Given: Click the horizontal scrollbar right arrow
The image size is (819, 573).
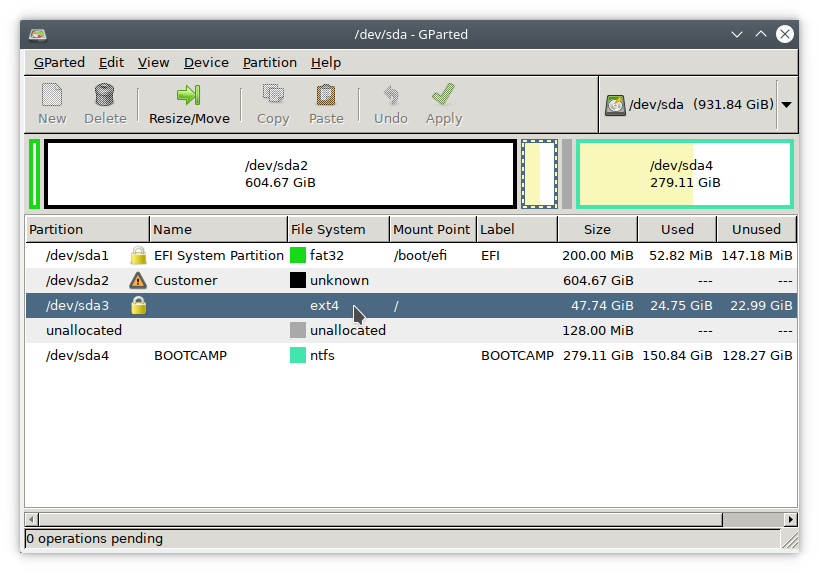Looking at the screenshot, I should 791,519.
